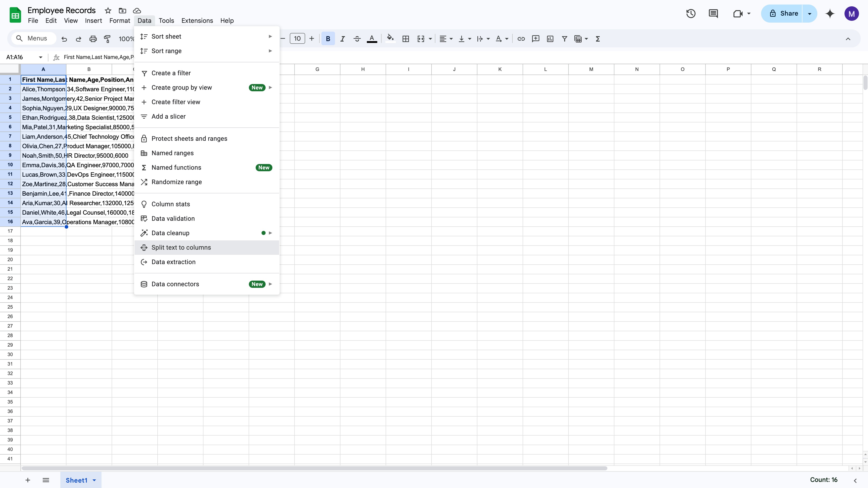The height and width of the screenshot is (488, 868).
Task: Open the Format menu
Action: point(120,21)
